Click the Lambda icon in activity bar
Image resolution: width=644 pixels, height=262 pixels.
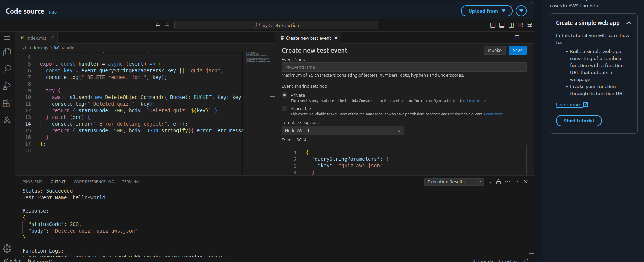point(7,120)
